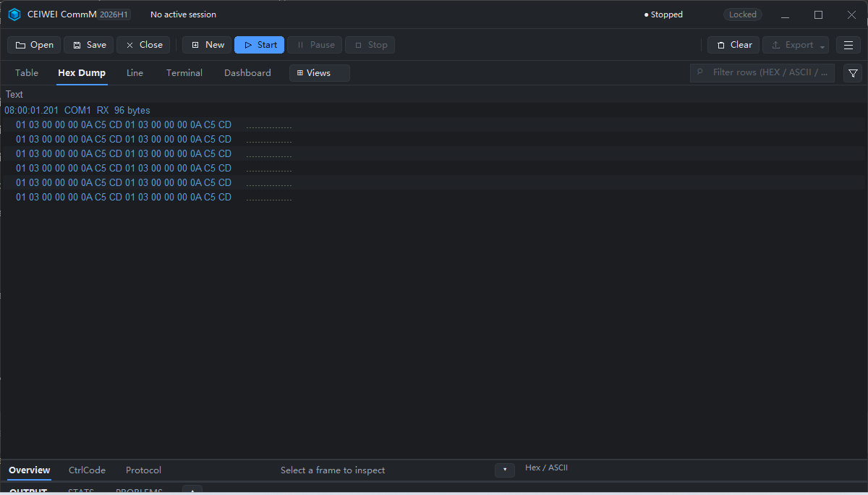Save the current session
This screenshot has height=495, width=868.
pyautogui.click(x=89, y=45)
